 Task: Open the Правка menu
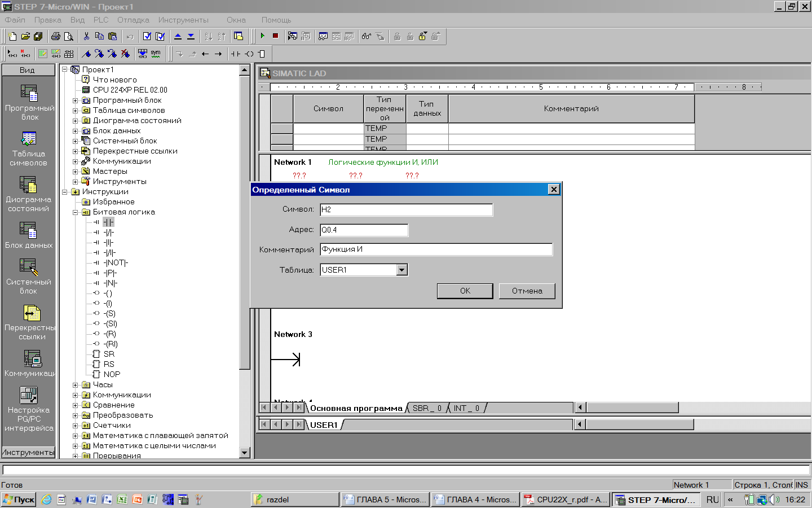(48, 20)
